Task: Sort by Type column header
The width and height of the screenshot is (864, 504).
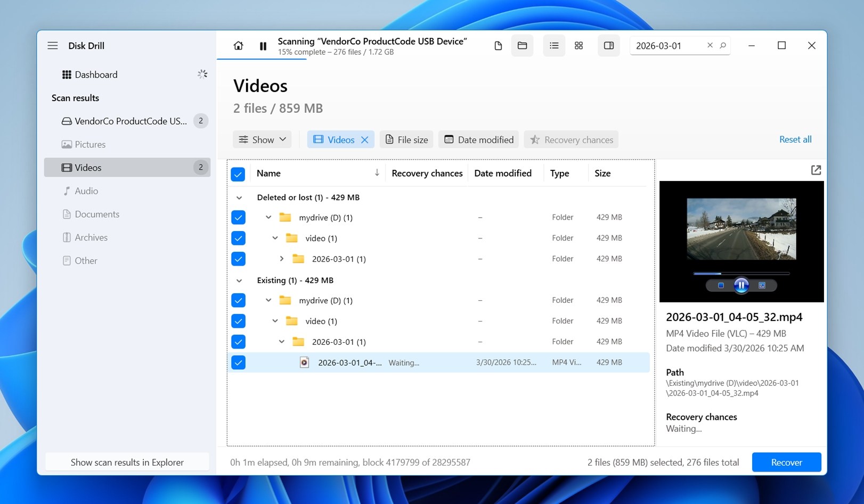Action: 559,173
